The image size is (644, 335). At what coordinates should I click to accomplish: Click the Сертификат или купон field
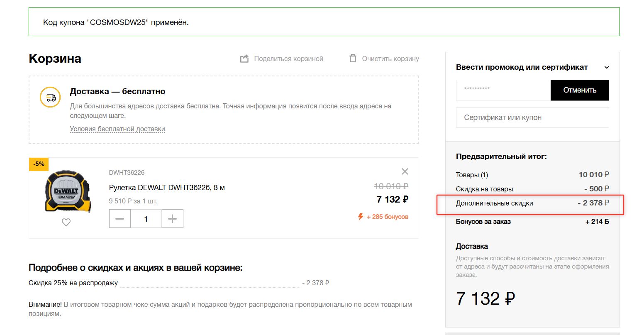[x=532, y=117]
